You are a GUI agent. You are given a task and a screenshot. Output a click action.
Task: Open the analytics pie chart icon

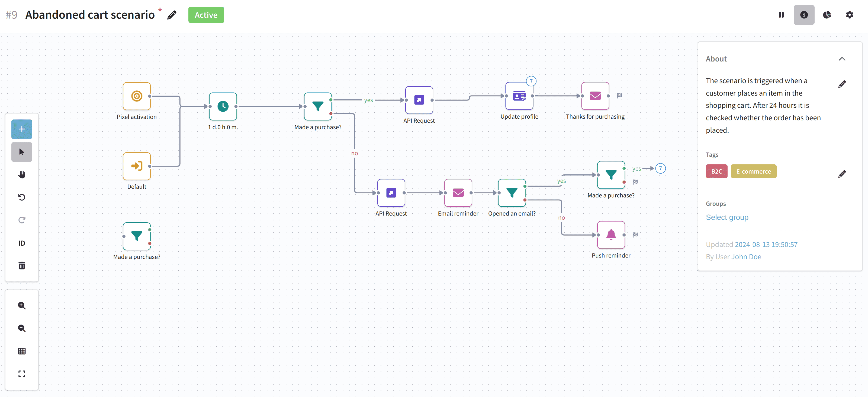[x=827, y=15]
